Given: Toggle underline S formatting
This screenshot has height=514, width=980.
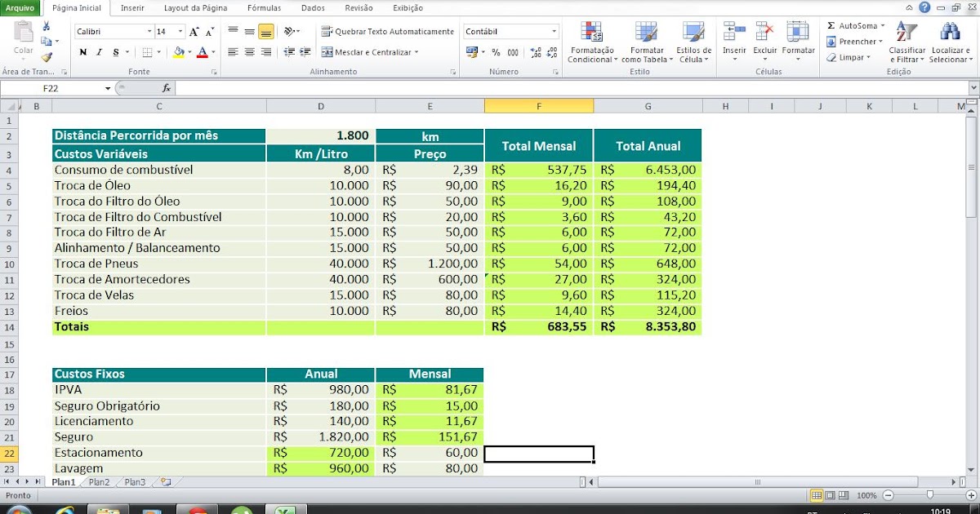Looking at the screenshot, I should [116, 52].
